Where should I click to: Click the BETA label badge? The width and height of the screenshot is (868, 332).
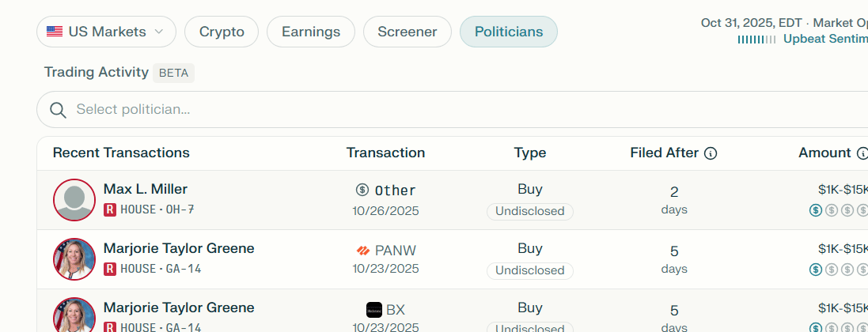pyautogui.click(x=173, y=73)
